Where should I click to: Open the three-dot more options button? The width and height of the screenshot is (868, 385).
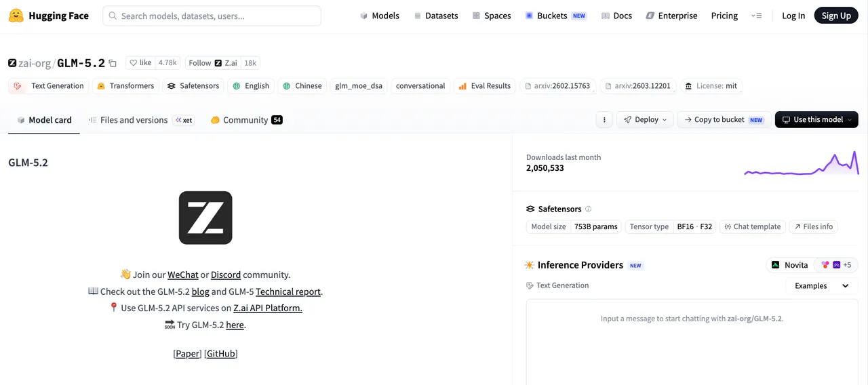click(x=604, y=119)
